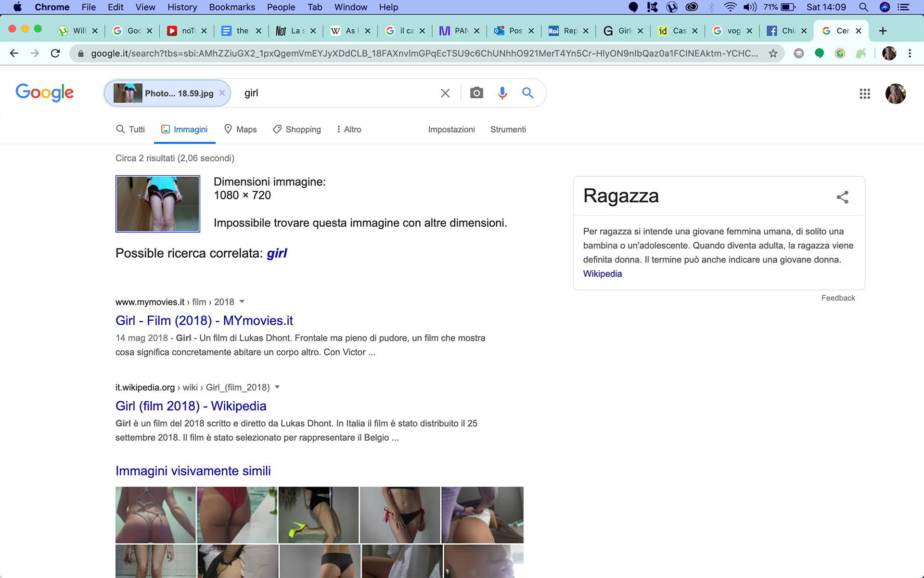This screenshot has height=578, width=924.
Task: Open the Apple menu
Action: point(17,7)
